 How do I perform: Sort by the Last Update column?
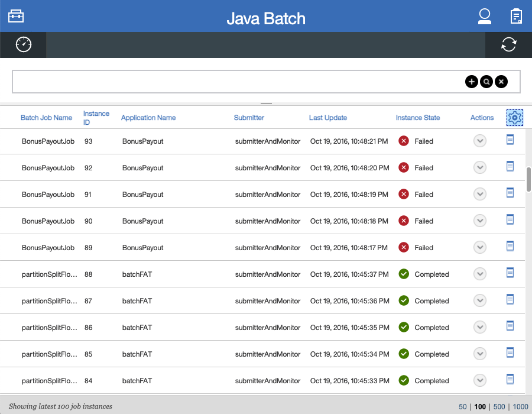coord(328,118)
